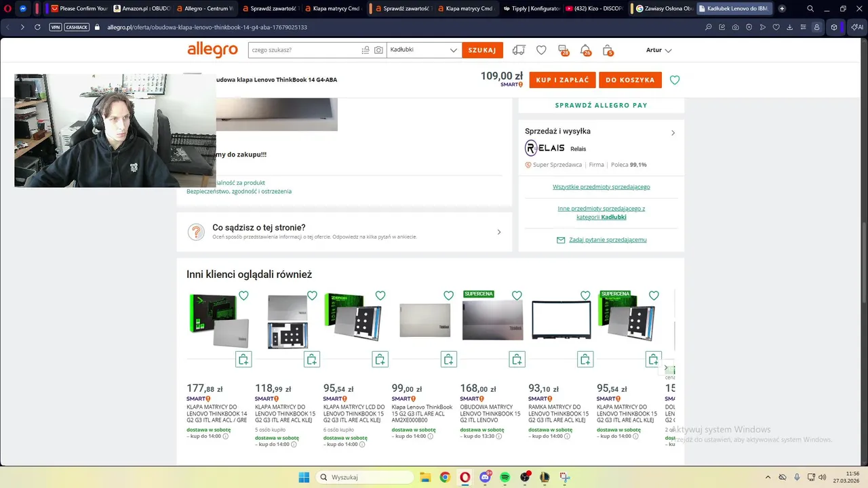This screenshot has height=488, width=868.
Task: Click the CASHBACK badge in address bar
Action: [77, 27]
